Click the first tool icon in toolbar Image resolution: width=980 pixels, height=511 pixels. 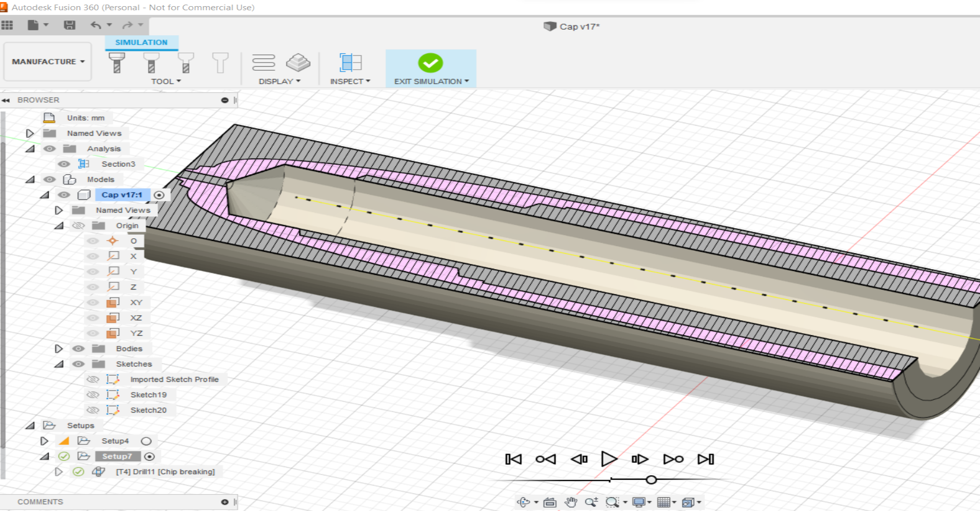[117, 63]
